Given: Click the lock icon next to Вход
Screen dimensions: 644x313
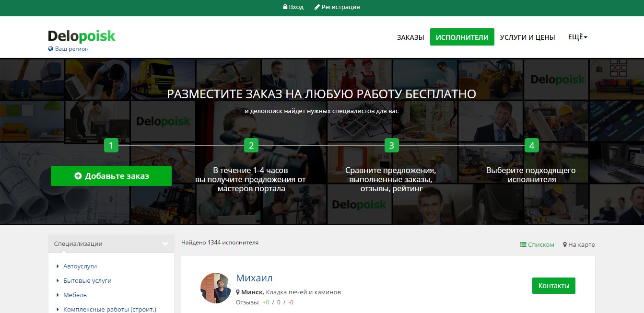Looking at the screenshot, I should pos(285,7).
